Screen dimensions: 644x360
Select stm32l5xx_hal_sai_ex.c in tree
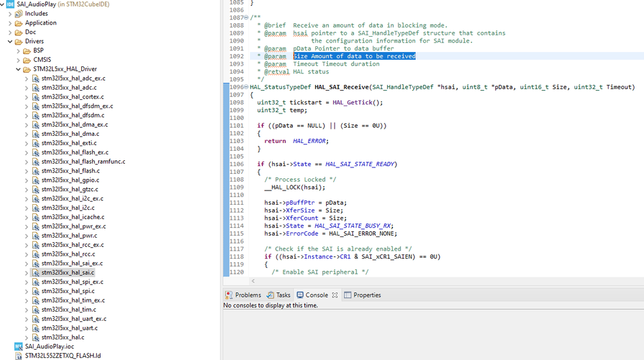72,263
